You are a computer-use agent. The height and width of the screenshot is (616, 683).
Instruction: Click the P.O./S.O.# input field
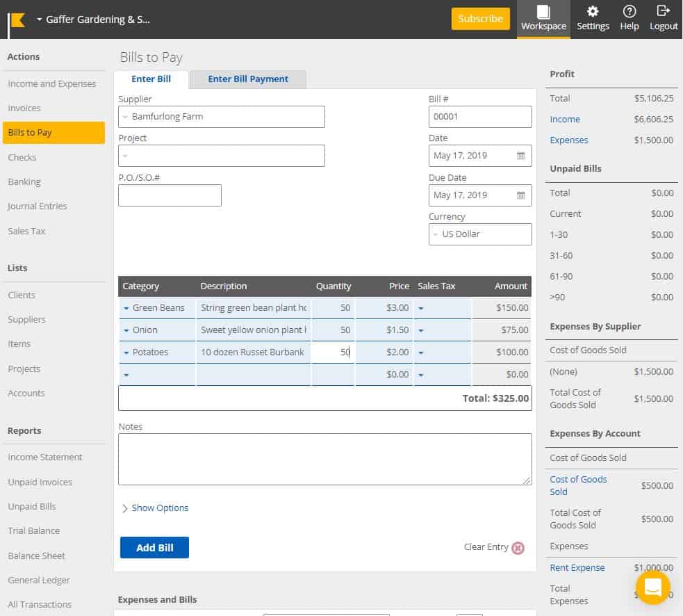coord(170,195)
